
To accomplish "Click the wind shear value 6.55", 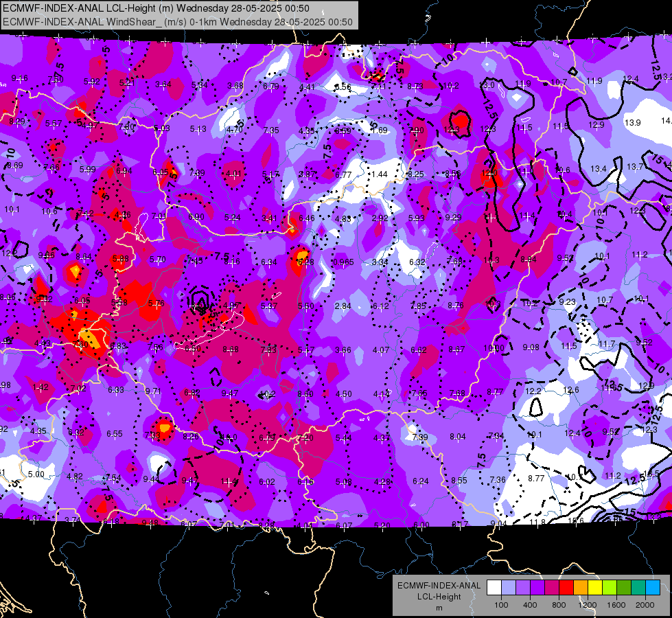I will [x=115, y=434].
